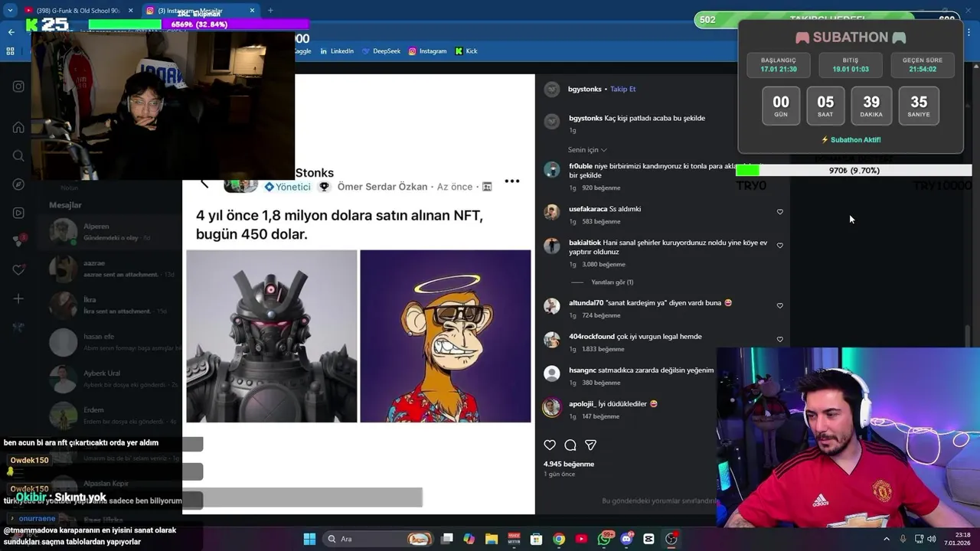View the '4.945 beğenme' likes list
The image size is (980, 551).
568,464
